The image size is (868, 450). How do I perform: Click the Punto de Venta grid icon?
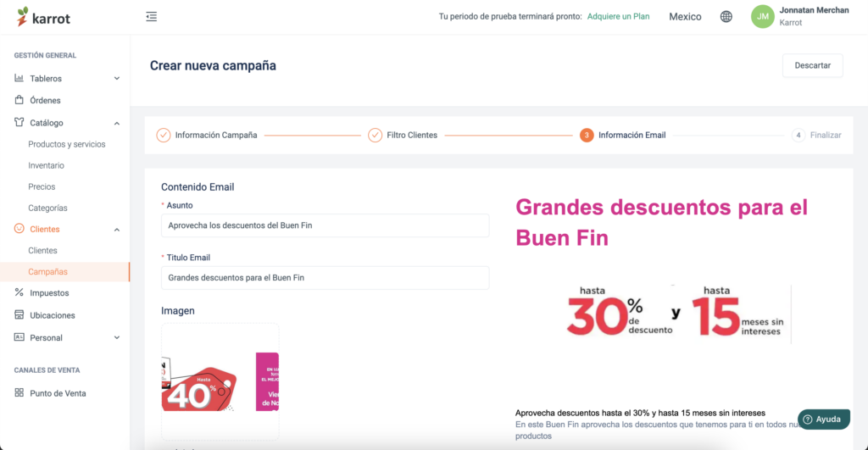pyautogui.click(x=19, y=392)
